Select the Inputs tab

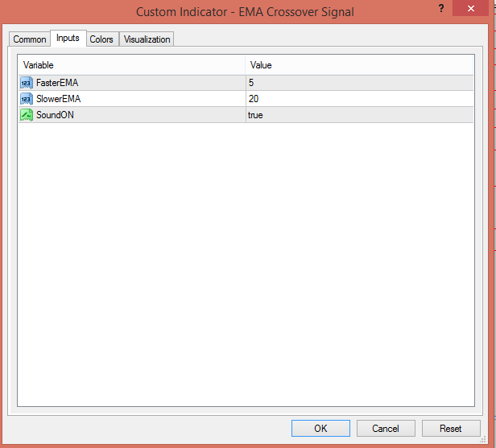coord(68,39)
